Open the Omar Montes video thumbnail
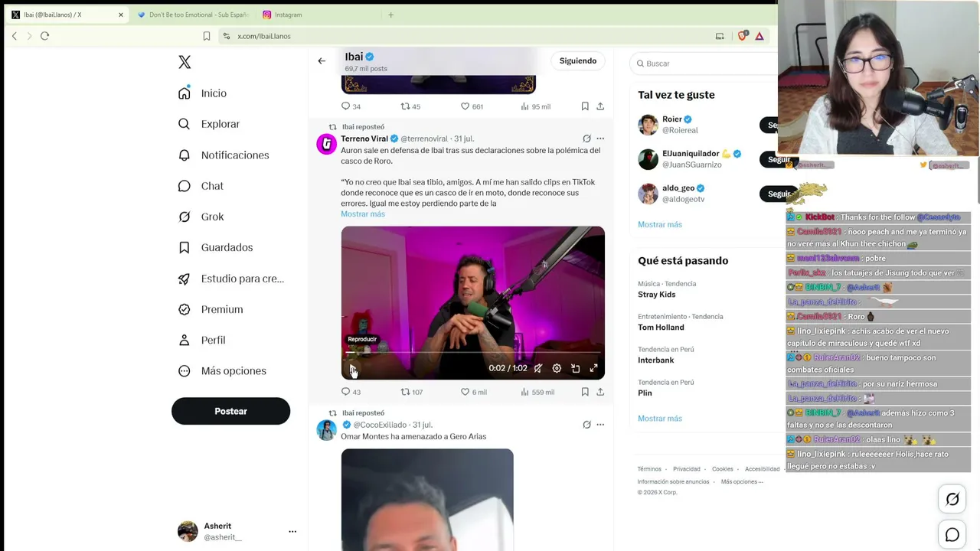980x551 pixels. pyautogui.click(x=427, y=500)
